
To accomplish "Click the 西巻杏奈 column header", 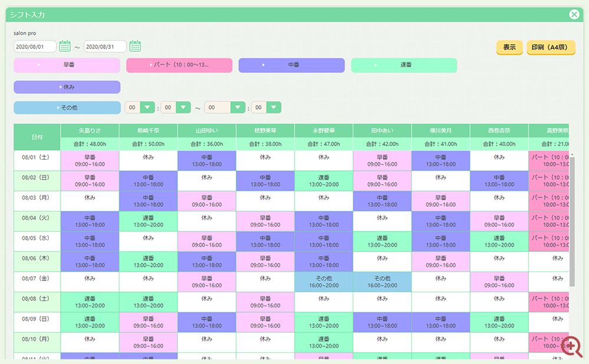I will (499, 130).
